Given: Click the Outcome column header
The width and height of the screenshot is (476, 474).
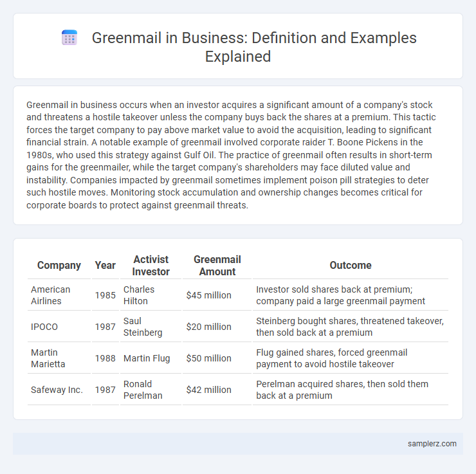Looking at the screenshot, I should click(x=351, y=265).
